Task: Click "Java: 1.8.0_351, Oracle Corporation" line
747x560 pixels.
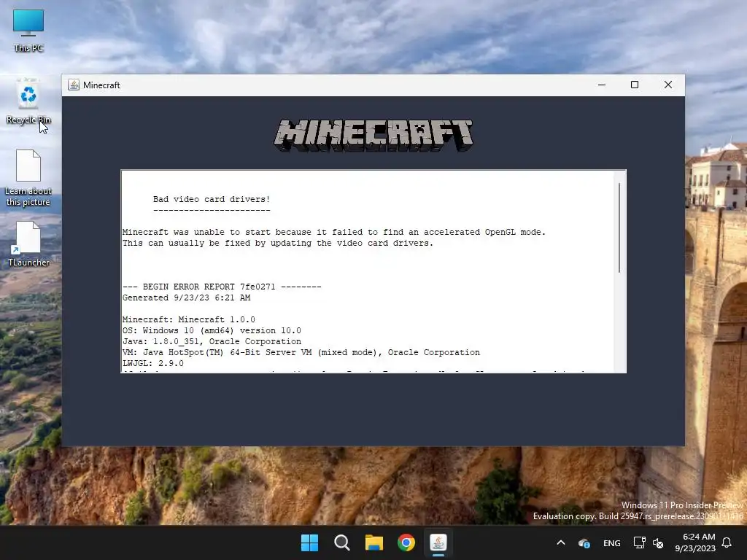Action: coord(212,341)
